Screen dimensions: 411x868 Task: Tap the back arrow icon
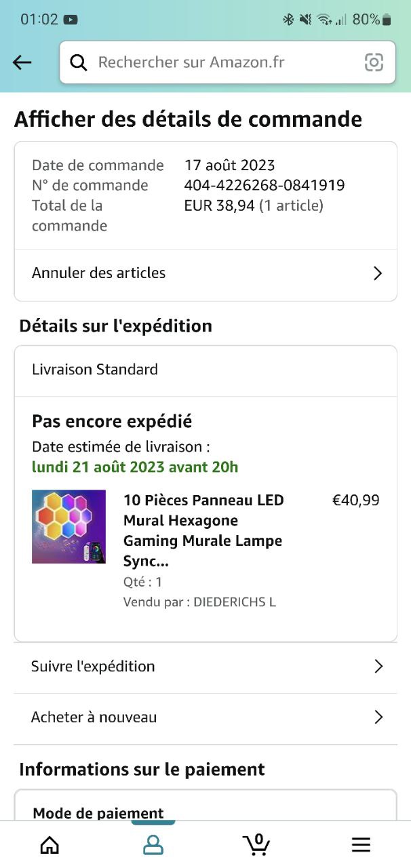[22, 62]
